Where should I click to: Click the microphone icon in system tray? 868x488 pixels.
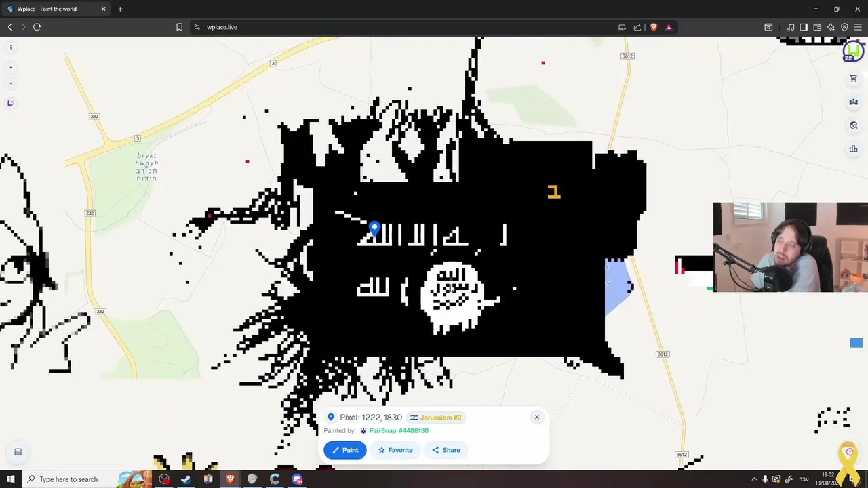pos(765,479)
